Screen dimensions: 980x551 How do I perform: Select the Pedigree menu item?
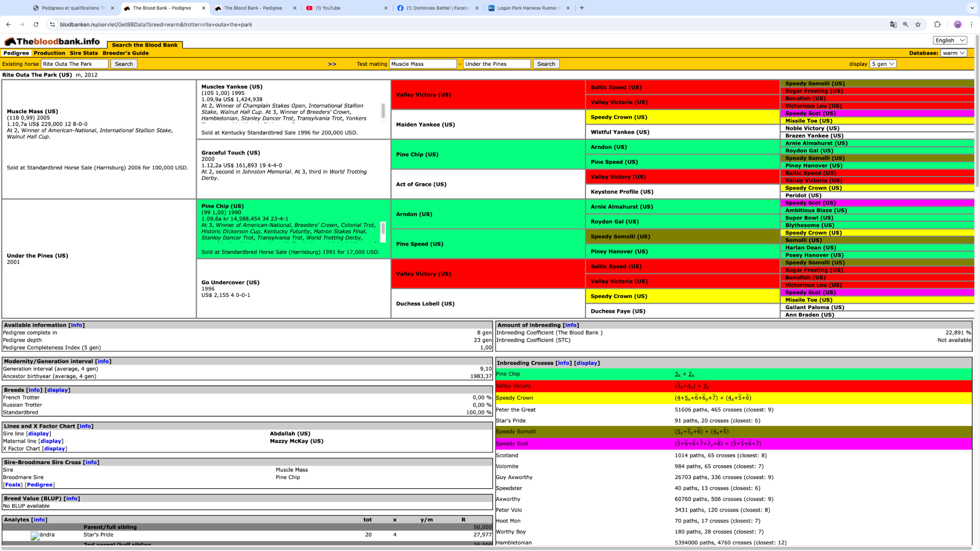pos(16,53)
